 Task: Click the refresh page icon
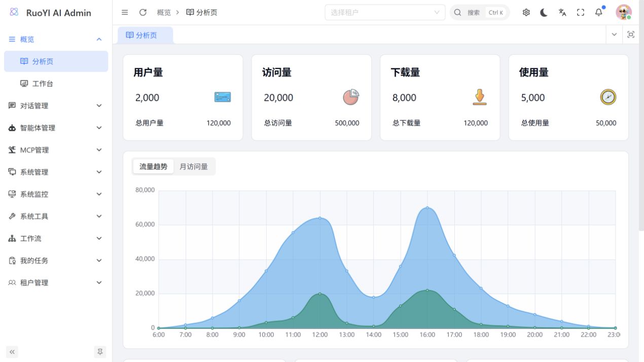tap(143, 12)
